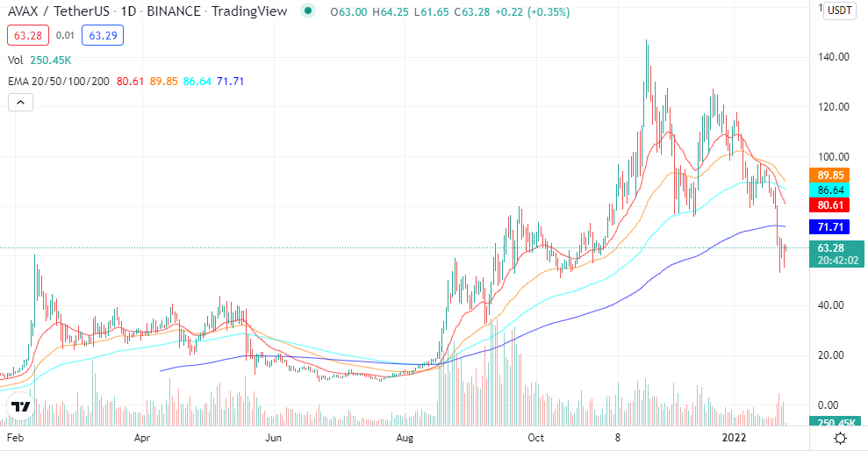
Task: Click the Vol indicator label
Action: coord(16,61)
